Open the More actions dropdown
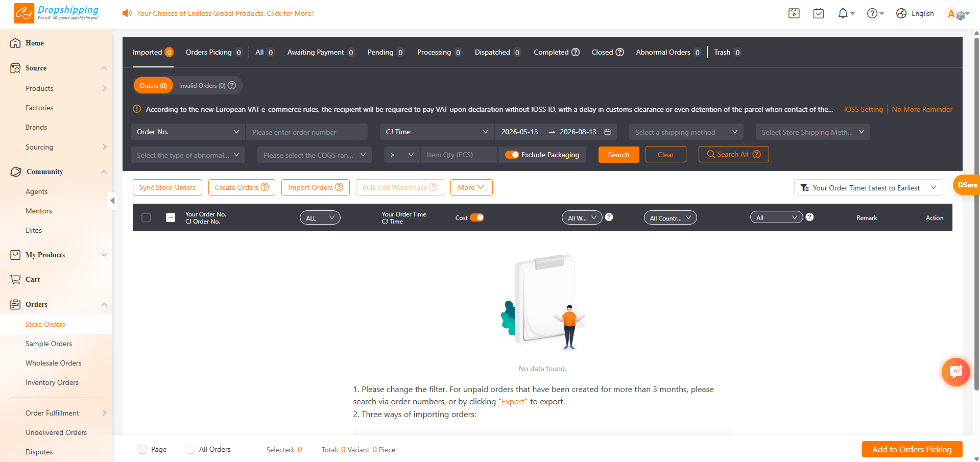 click(x=471, y=187)
